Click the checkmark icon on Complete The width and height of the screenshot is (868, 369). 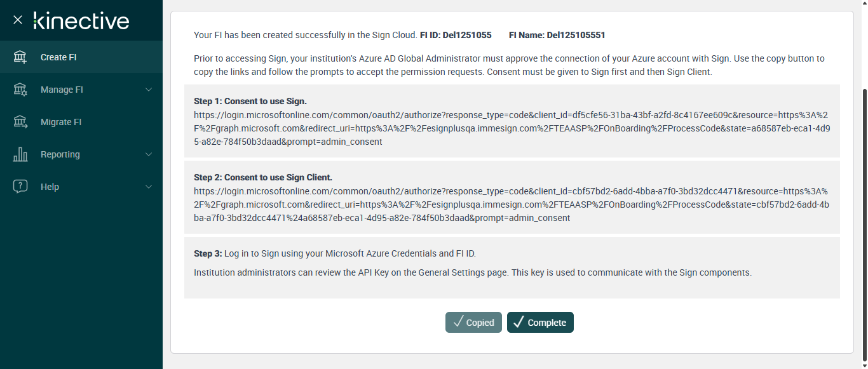coord(519,323)
